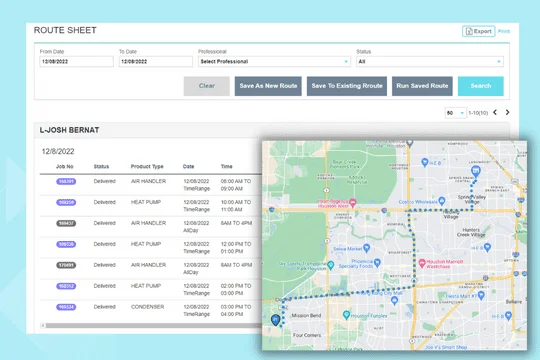Click the Phoenicia Specialty Foods pin
Image resolution: width=540 pixels, height=360 pixels.
tap(377, 263)
